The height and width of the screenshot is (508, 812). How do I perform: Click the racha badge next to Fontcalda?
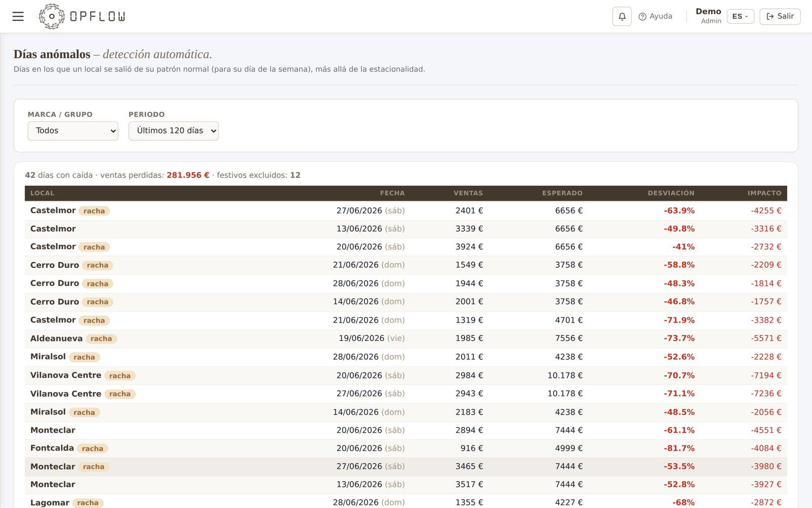coord(92,449)
